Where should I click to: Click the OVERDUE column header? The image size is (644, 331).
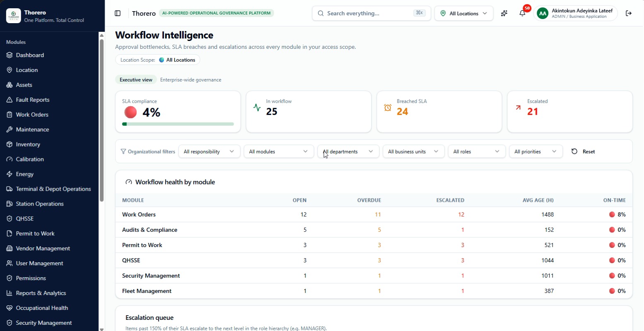[x=369, y=200]
